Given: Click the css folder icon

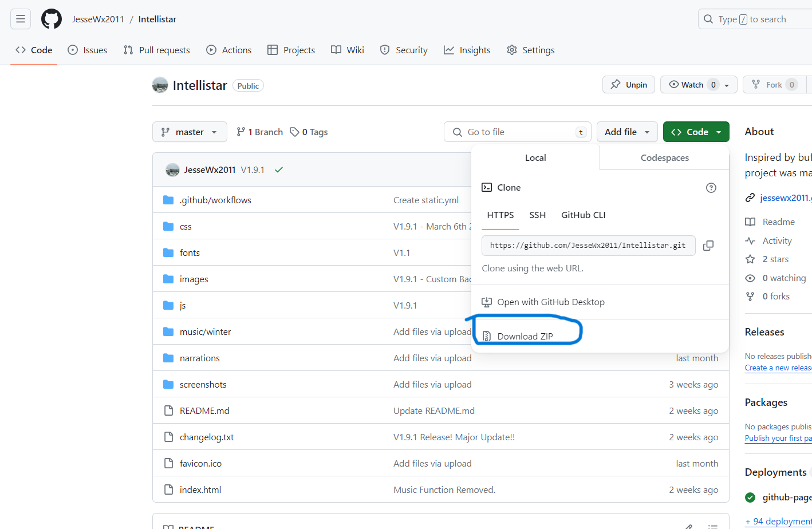Looking at the screenshot, I should click(x=168, y=226).
